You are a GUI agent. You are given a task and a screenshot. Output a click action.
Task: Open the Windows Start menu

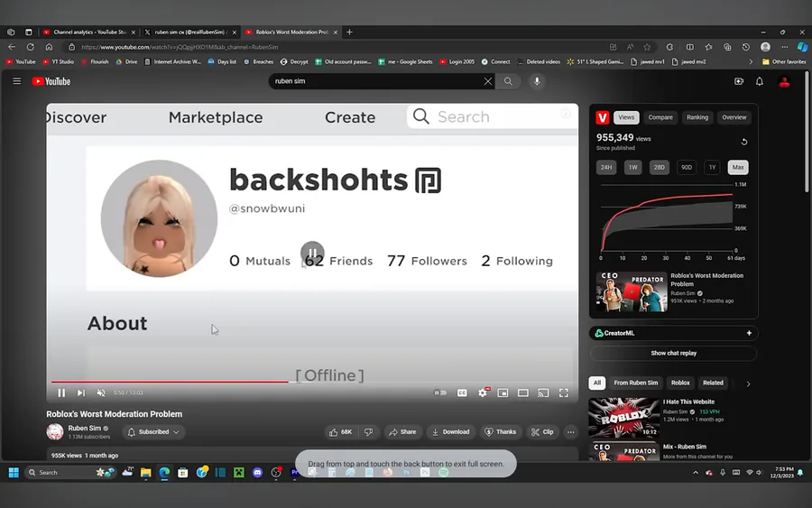tap(14, 472)
